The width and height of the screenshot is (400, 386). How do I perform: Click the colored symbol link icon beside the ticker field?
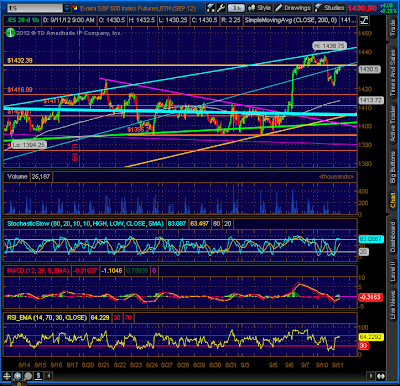(x=75, y=8)
